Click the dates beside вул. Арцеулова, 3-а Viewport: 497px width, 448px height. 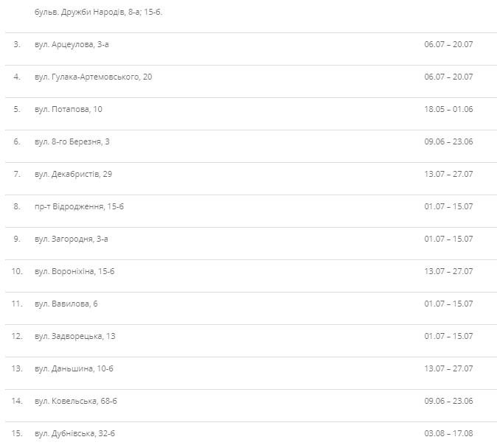tap(448, 44)
